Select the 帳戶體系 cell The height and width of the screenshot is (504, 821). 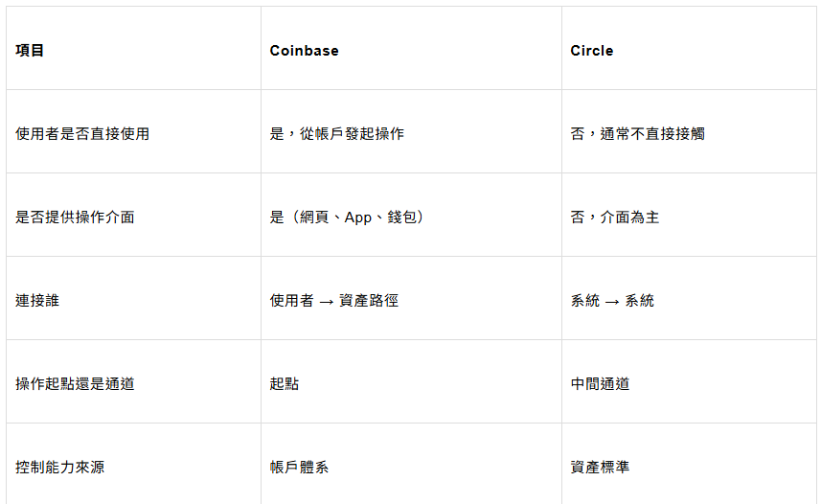(x=300, y=468)
